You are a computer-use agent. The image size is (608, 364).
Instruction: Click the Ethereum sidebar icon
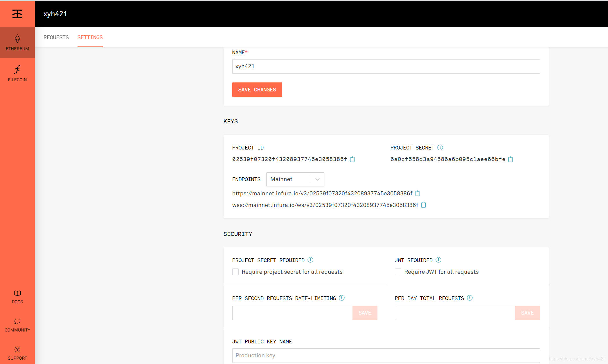[x=17, y=41]
